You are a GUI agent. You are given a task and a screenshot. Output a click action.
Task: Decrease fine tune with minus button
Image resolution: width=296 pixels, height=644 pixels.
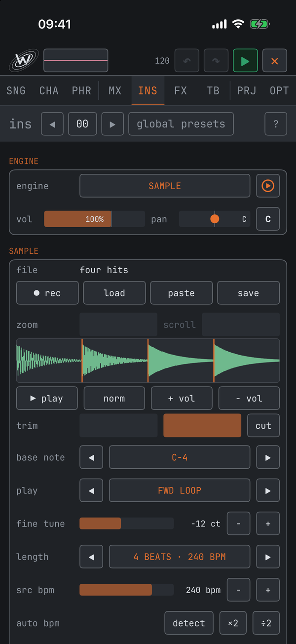[x=239, y=523]
